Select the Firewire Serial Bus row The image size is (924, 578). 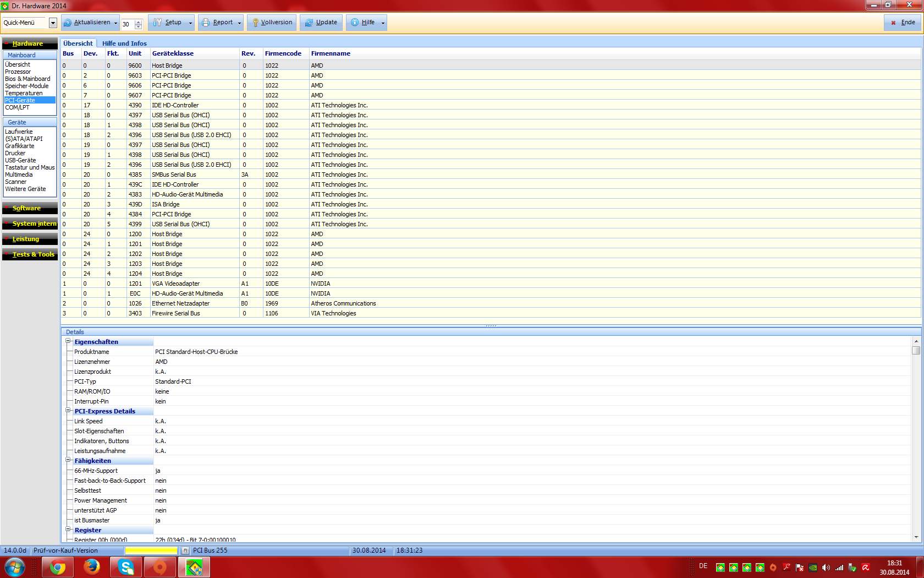click(491, 313)
